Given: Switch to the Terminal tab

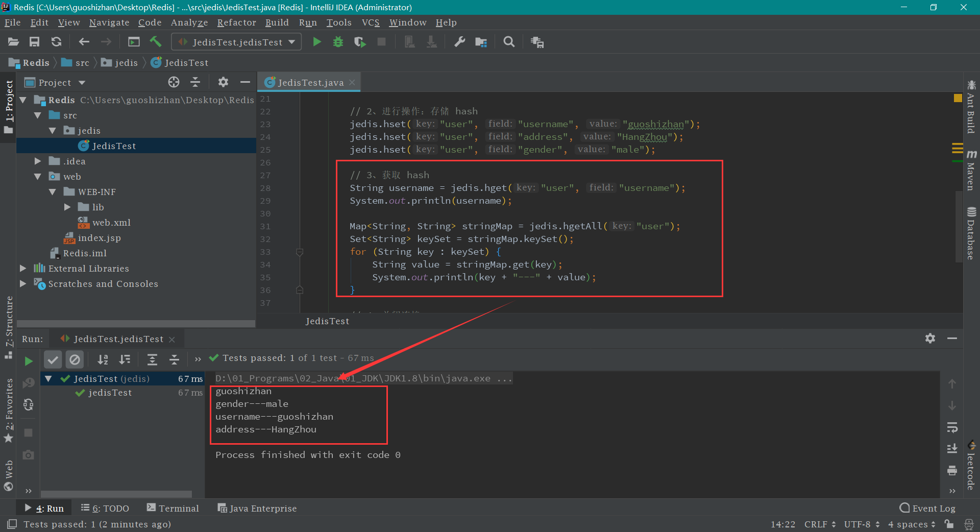Looking at the screenshot, I should tap(173, 508).
